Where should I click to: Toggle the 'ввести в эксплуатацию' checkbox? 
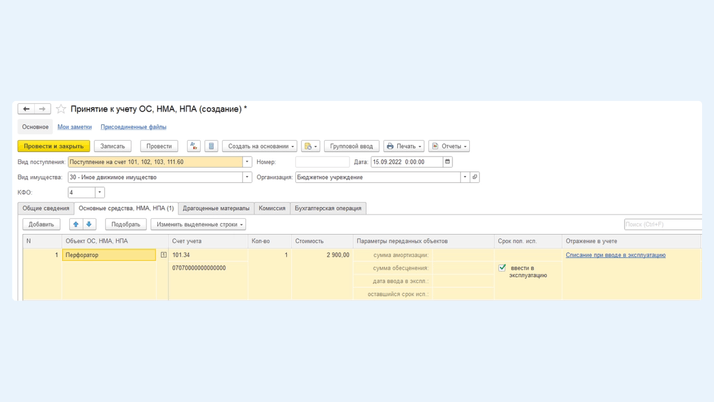pyautogui.click(x=502, y=268)
